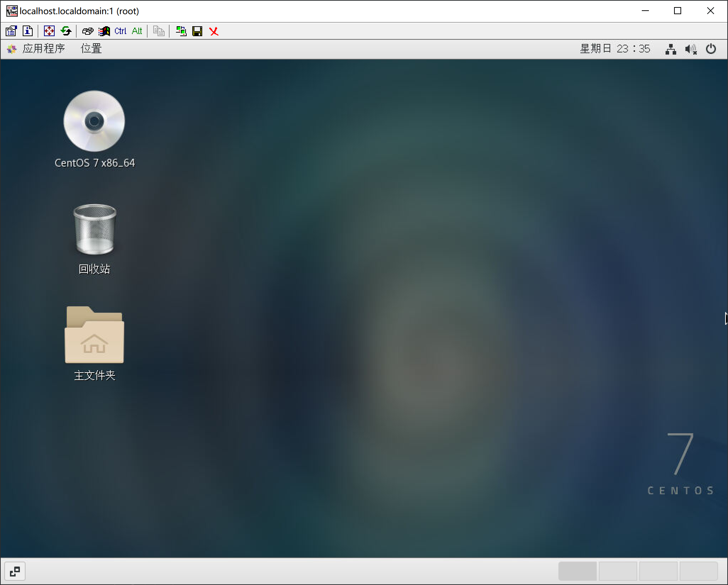Switch to the first workspace

click(578, 572)
